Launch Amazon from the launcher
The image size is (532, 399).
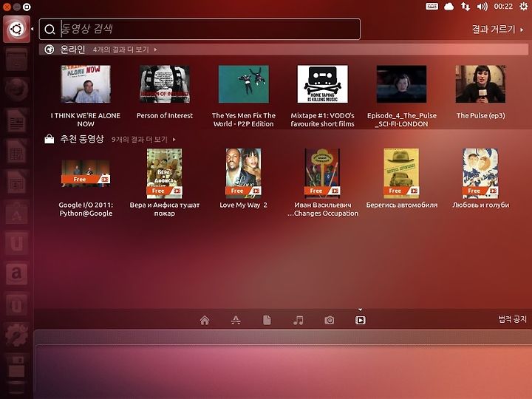(16, 273)
